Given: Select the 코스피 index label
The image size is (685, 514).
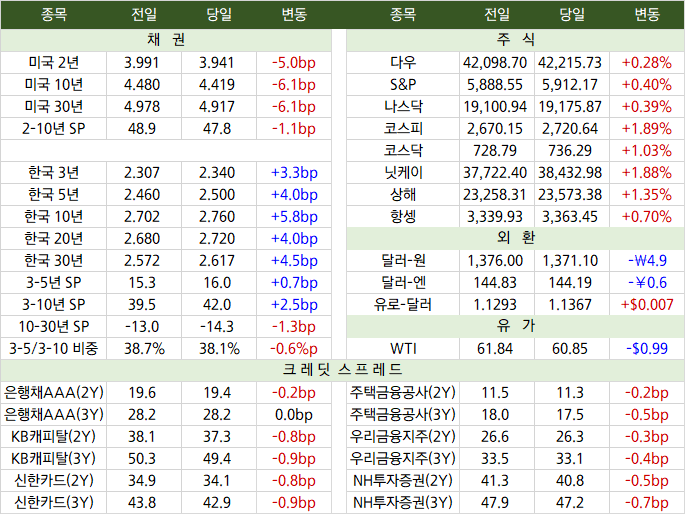Looking at the screenshot, I should 403,129.
